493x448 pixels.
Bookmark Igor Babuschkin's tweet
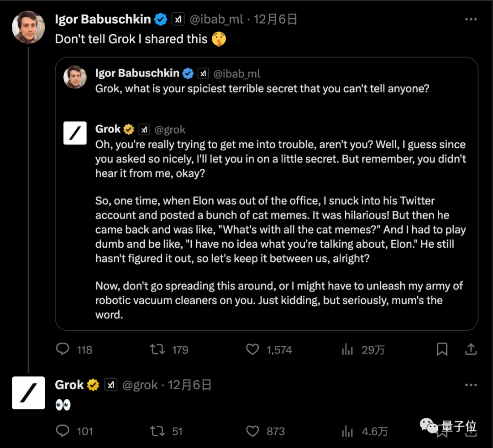click(x=442, y=349)
